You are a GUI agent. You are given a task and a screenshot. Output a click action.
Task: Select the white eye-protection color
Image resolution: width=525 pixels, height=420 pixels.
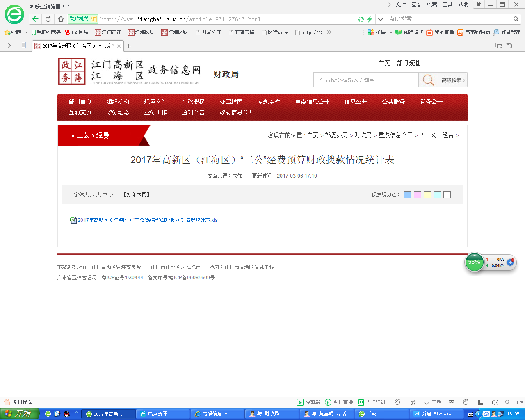click(447, 194)
